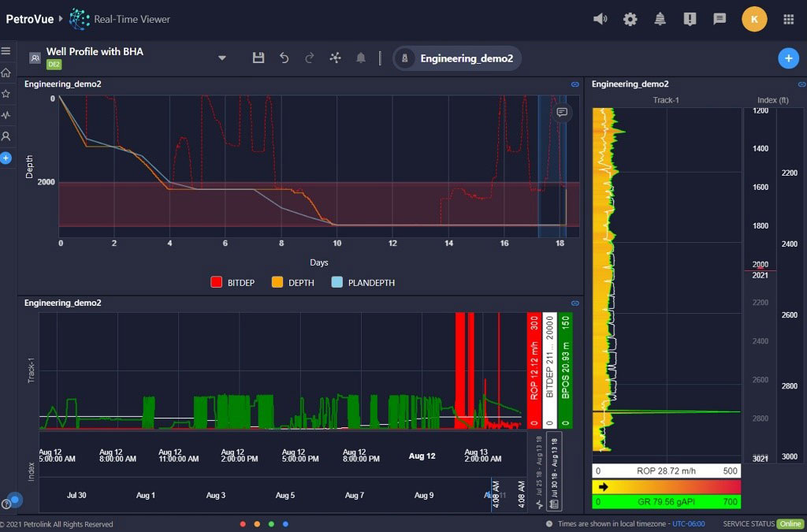
Task: Open the Favorites star in the sidebar
Action: tap(7, 93)
